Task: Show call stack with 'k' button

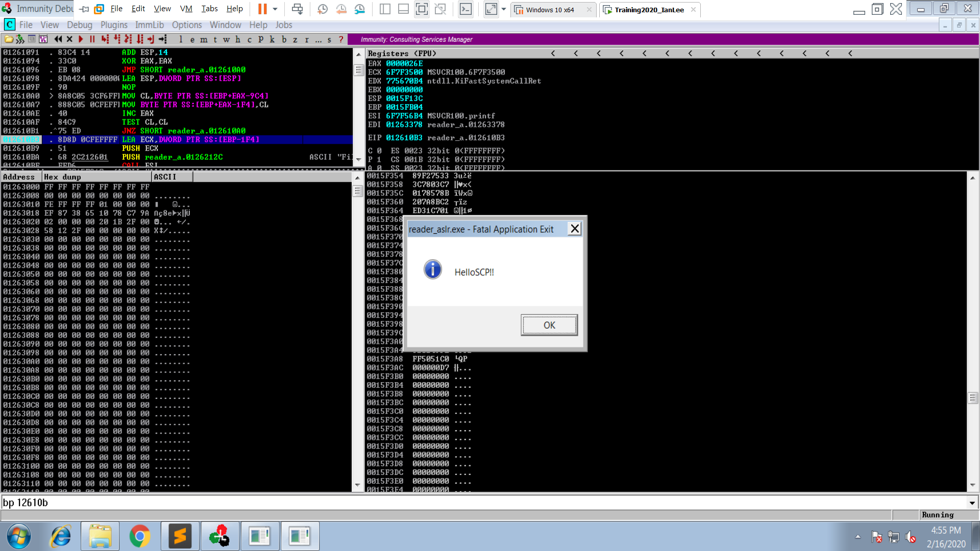Action: coord(272,39)
